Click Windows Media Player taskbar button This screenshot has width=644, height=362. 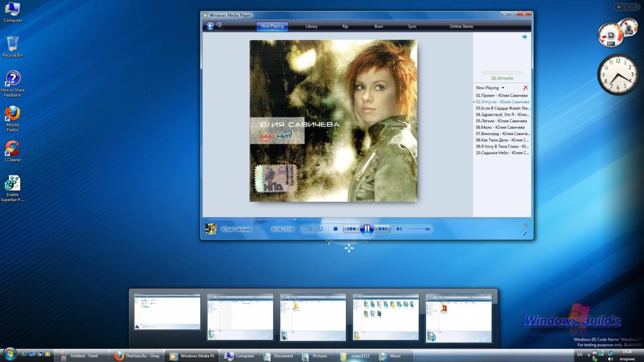[192, 356]
